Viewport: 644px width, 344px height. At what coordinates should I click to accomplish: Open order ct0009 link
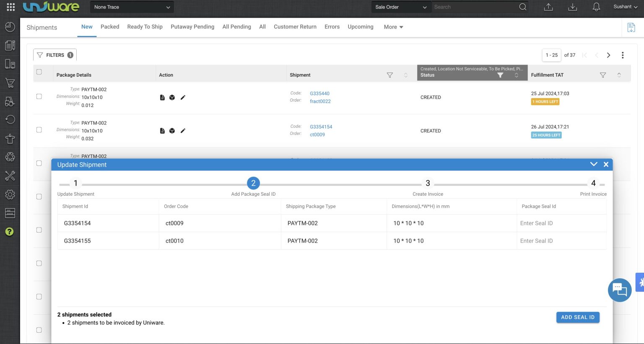[317, 134]
